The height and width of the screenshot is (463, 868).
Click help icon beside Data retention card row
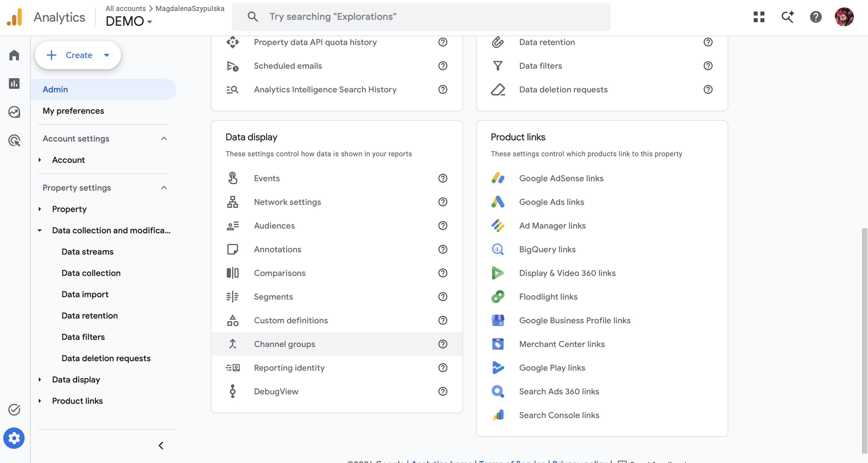pos(708,42)
